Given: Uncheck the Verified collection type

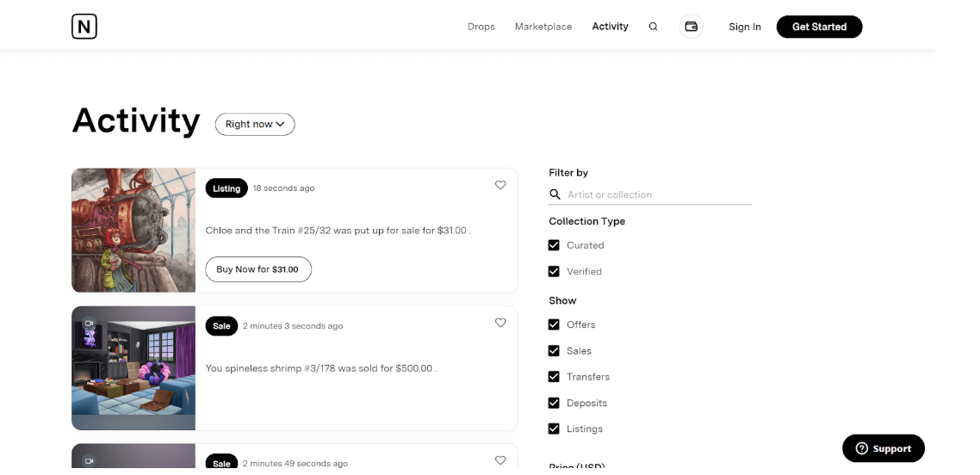Looking at the screenshot, I should pyautogui.click(x=554, y=272).
